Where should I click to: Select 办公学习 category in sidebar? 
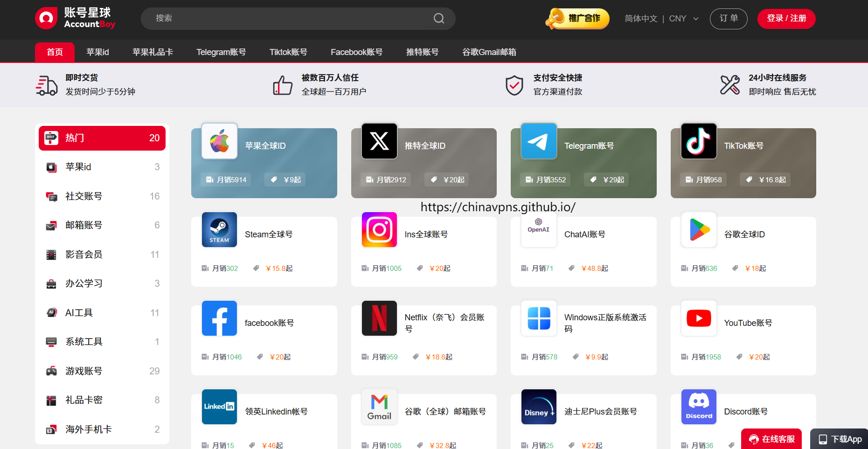(x=102, y=283)
